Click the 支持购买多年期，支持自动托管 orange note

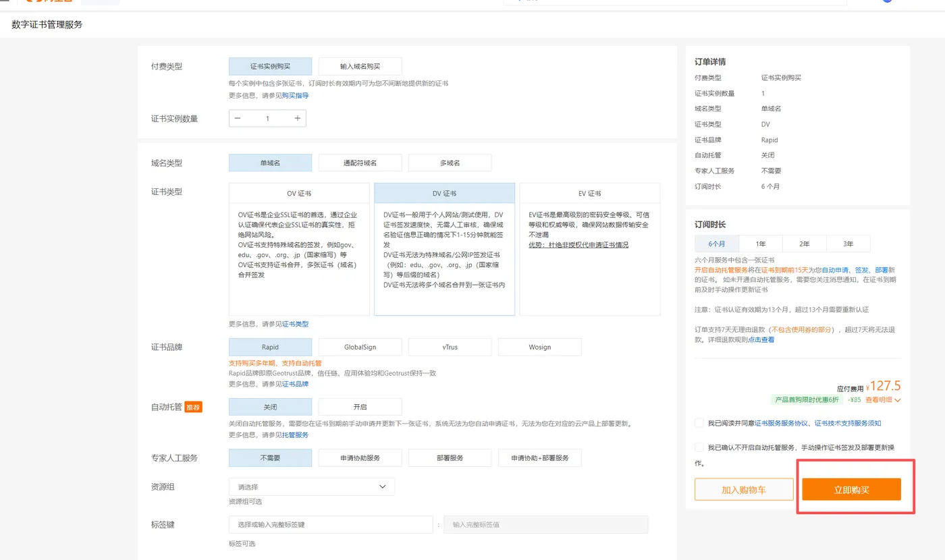coord(275,363)
